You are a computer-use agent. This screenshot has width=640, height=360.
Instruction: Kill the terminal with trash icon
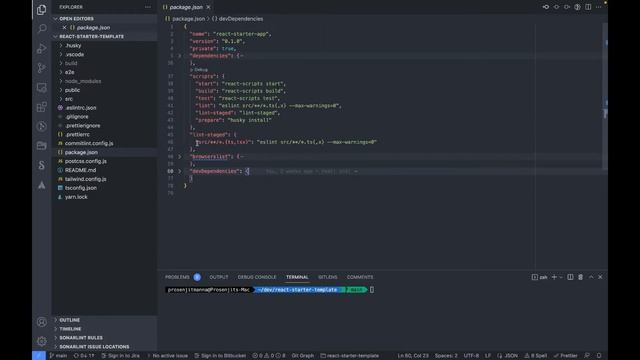tap(580, 277)
